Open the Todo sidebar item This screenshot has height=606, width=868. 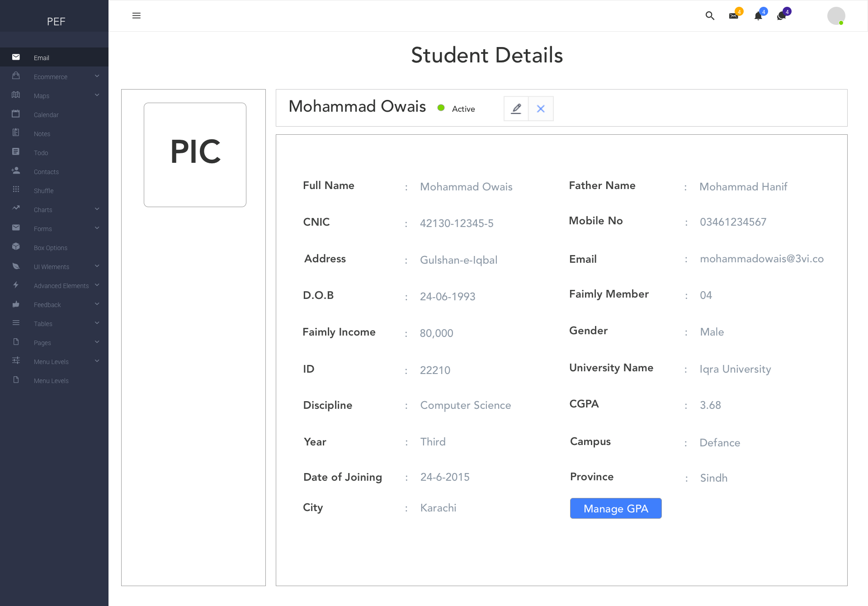[54, 152]
